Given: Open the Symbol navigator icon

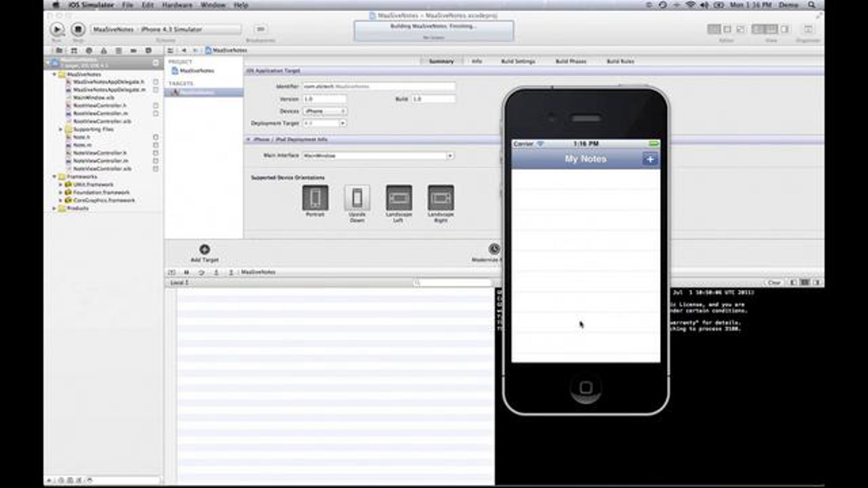Looking at the screenshot, I should pos(74,51).
